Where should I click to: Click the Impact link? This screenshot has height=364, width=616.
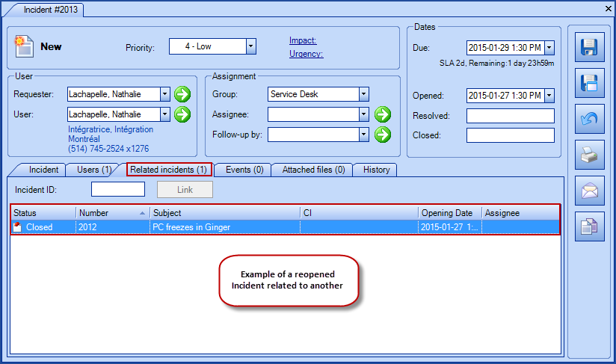point(303,41)
